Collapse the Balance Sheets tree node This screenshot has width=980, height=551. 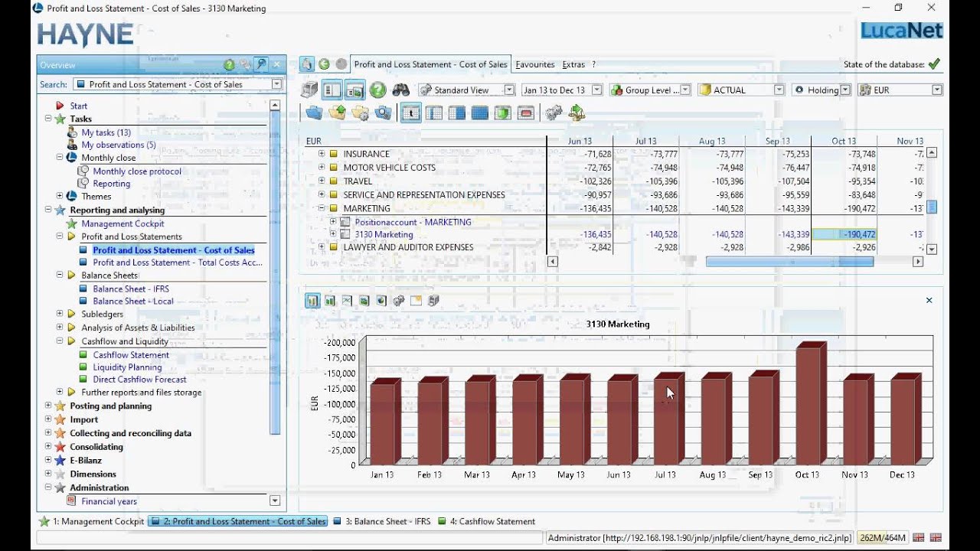60,275
